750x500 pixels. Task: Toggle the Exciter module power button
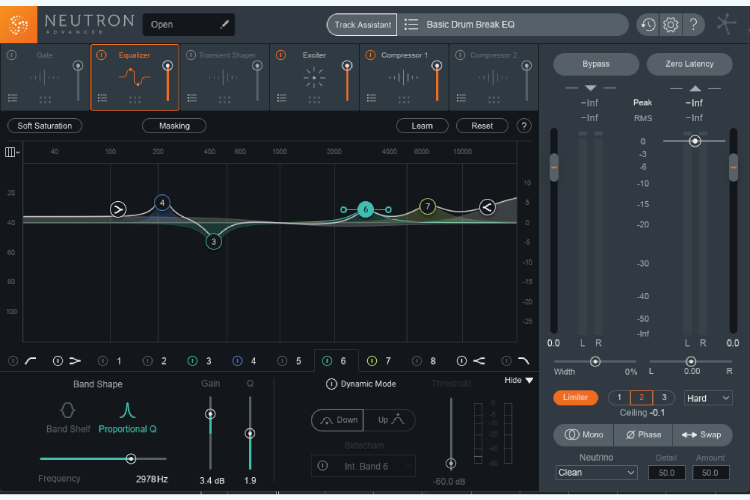281,55
